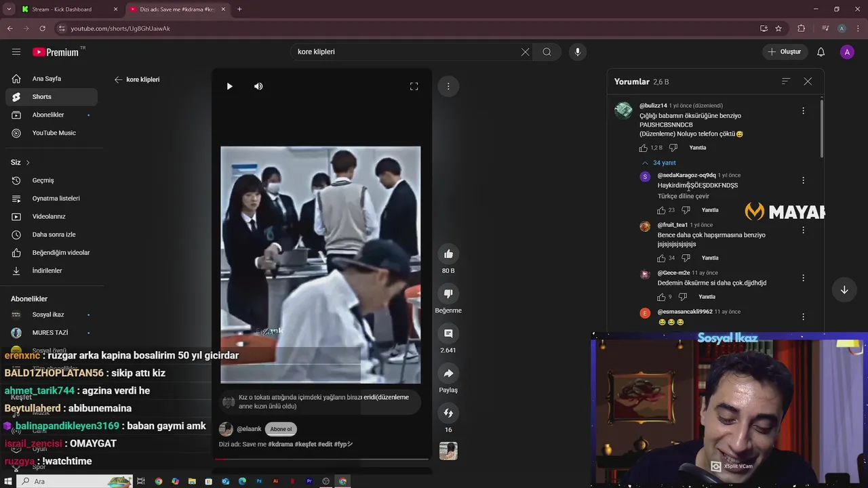This screenshot has width=868, height=488.
Task: Expand the Siz section chevron
Action: pos(28,163)
